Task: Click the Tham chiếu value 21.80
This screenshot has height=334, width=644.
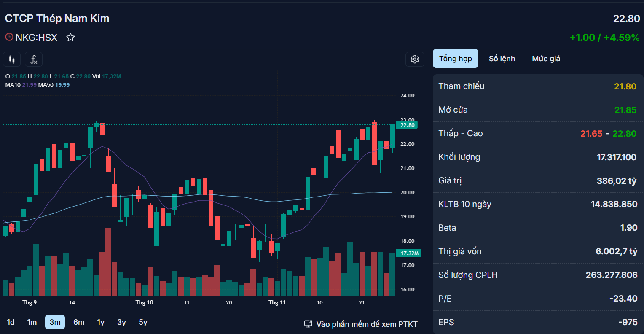Action: pyautogui.click(x=625, y=86)
